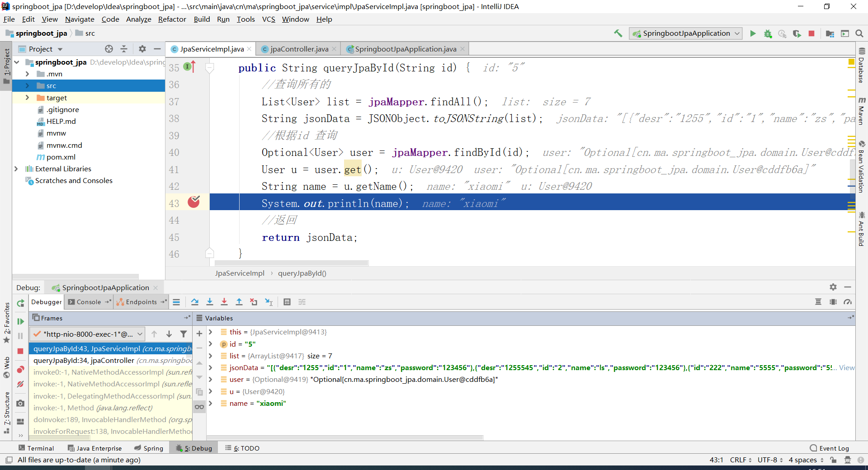The image size is (868, 470).
Task: Open the Refactor menu
Action: 172,19
